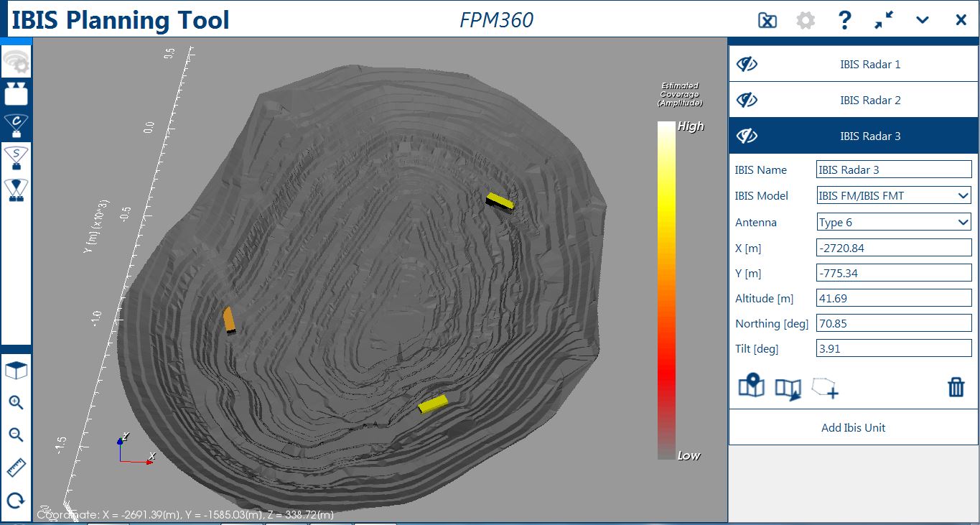Select the ruler measurement tool

tap(16, 468)
